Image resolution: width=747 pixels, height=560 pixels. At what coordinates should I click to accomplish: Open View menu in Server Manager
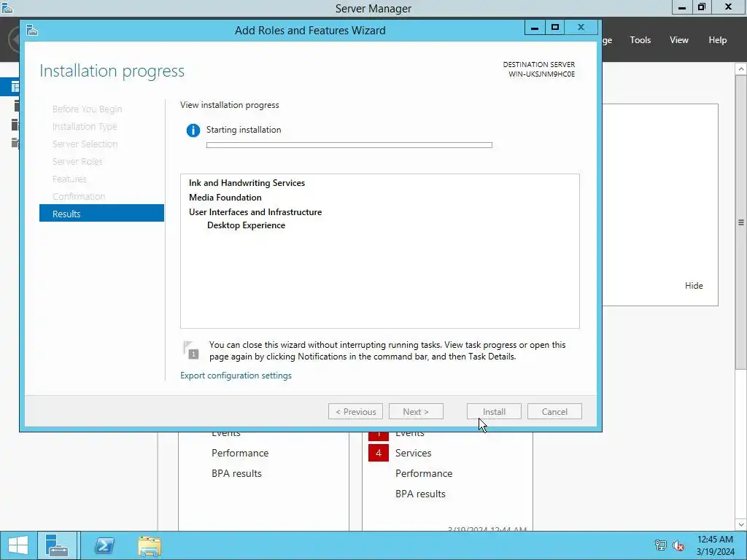pyautogui.click(x=679, y=40)
